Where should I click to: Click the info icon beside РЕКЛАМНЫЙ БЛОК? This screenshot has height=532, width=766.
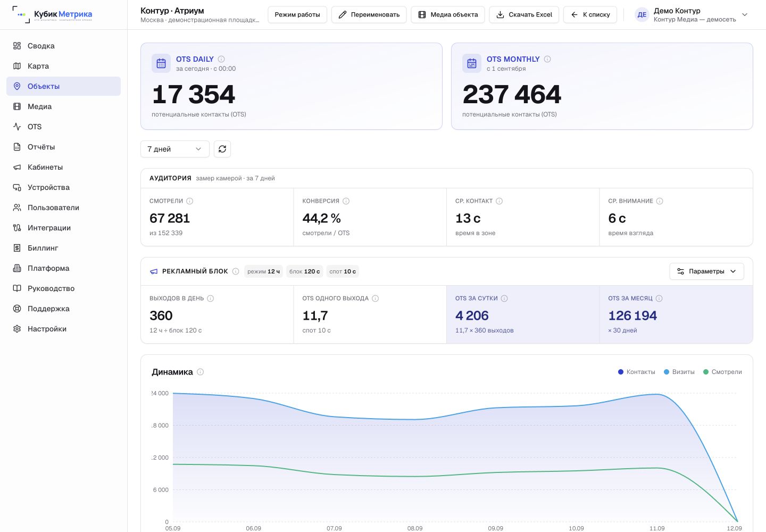(236, 271)
